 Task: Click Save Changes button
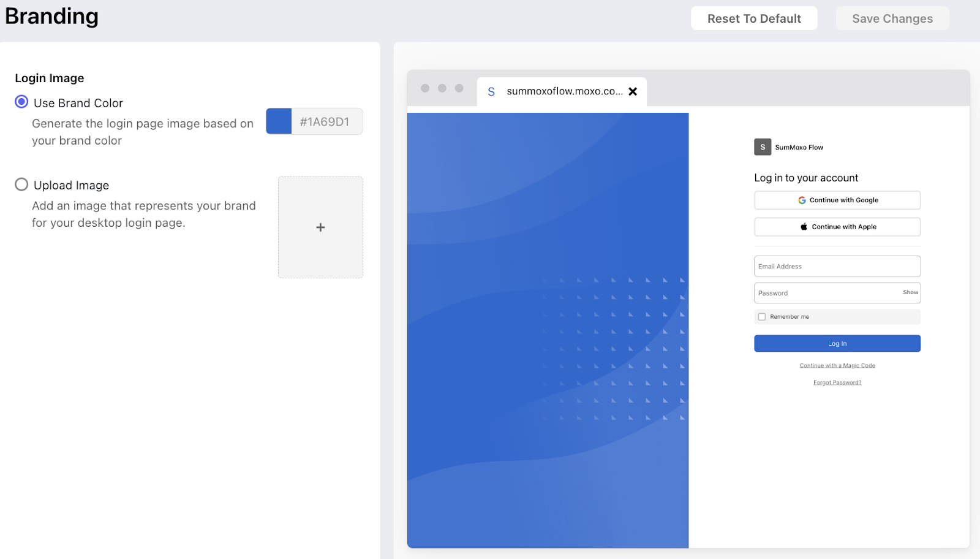[x=892, y=18]
